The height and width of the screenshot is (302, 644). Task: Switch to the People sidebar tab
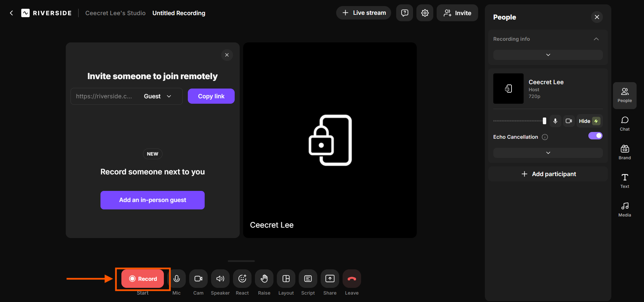(x=624, y=96)
